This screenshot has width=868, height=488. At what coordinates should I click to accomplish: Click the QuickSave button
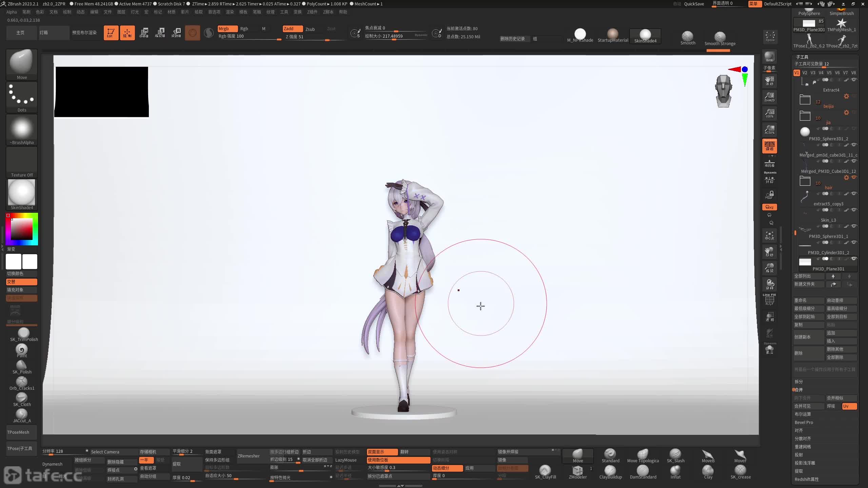click(x=694, y=4)
